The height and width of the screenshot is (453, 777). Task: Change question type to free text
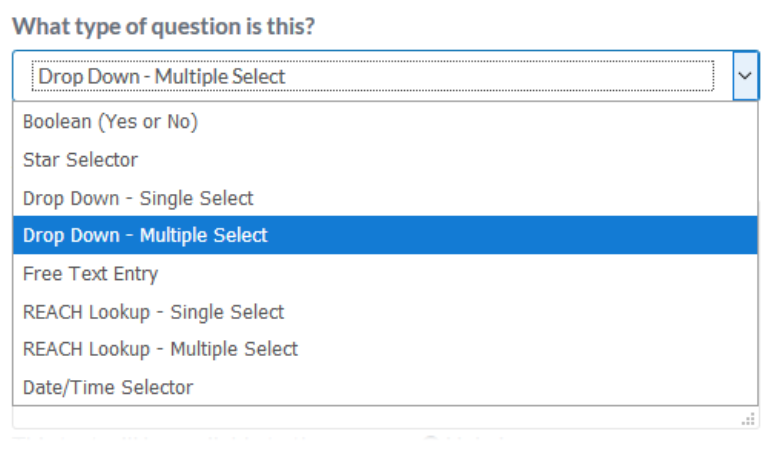coord(90,274)
